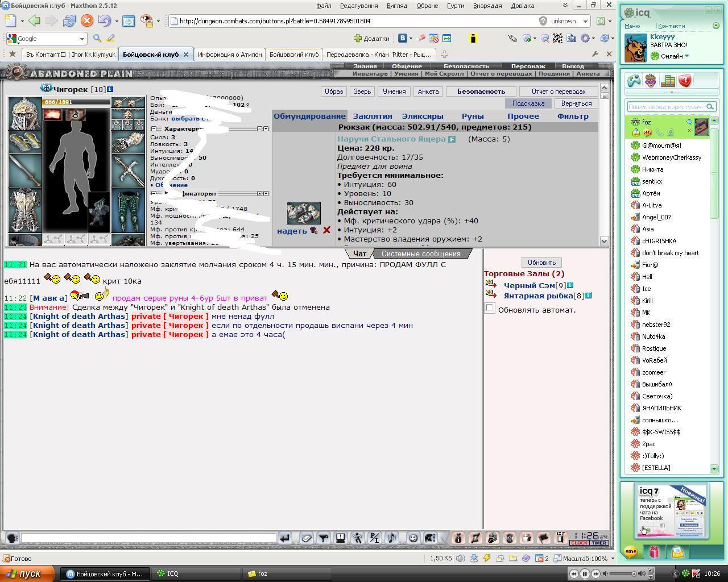This screenshot has height=582, width=728.
Task: Click the Undo closed tab icon
Action: pos(104,21)
